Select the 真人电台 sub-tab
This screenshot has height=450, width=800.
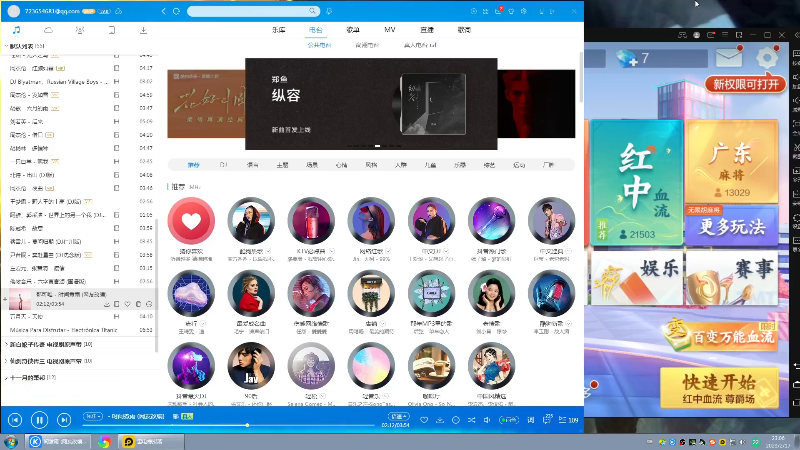pos(419,45)
